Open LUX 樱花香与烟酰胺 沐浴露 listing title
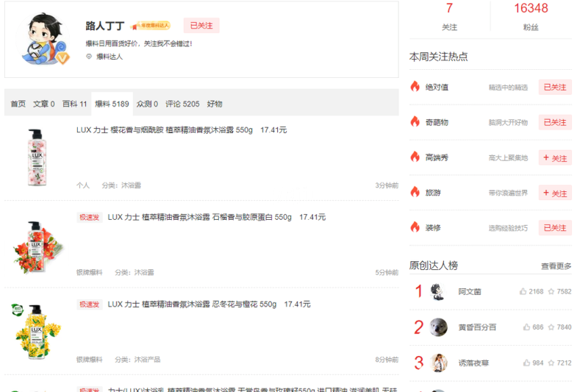Viewport: 588px width, 392px height. (x=165, y=130)
